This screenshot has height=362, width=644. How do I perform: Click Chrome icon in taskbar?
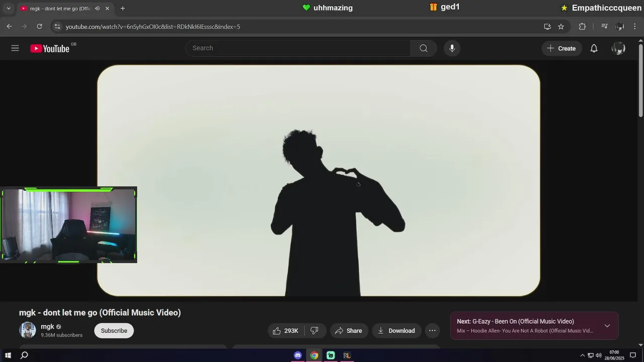pyautogui.click(x=314, y=355)
